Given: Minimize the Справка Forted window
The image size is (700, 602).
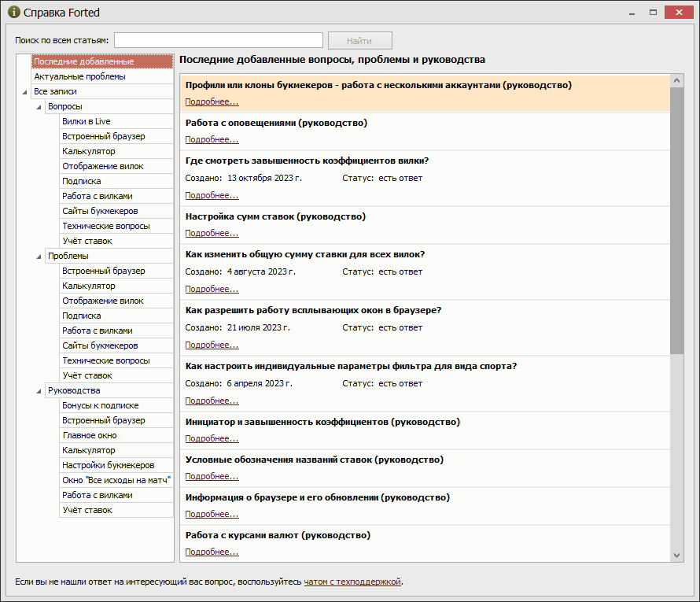Looking at the screenshot, I should click(x=632, y=13).
